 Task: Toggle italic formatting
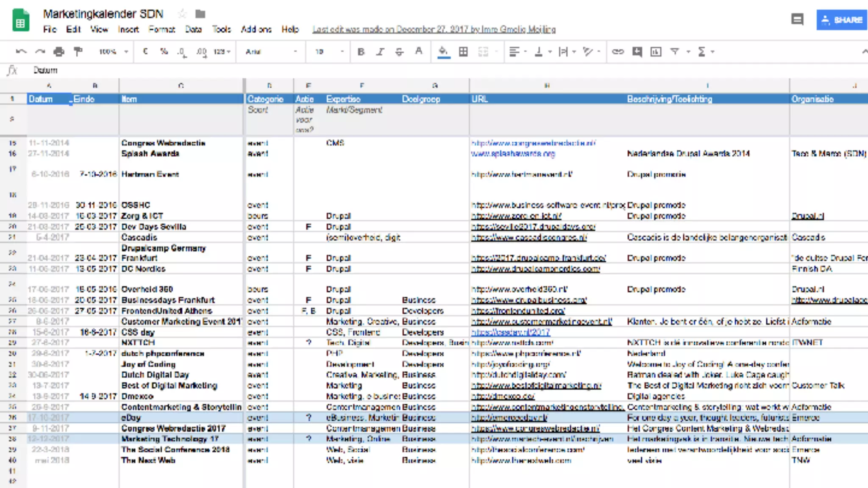pos(380,52)
